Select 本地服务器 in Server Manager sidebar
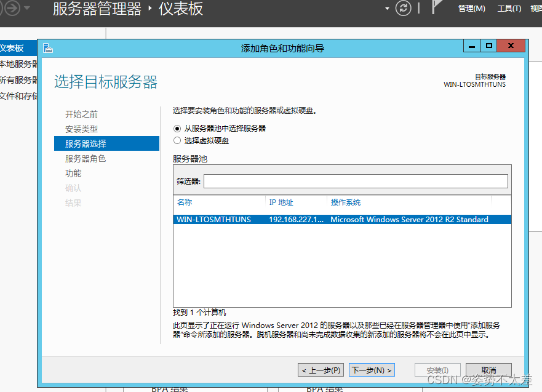Viewport: 542px width, 392px height. pos(18,64)
